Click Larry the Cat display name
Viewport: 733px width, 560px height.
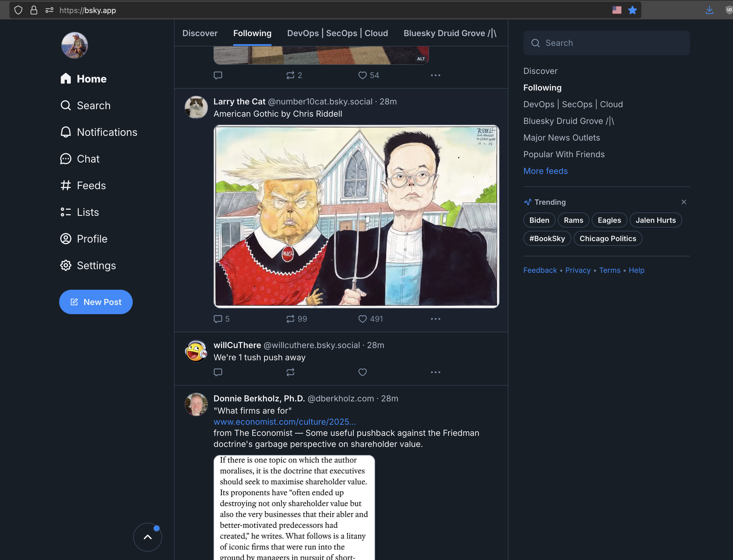click(239, 102)
